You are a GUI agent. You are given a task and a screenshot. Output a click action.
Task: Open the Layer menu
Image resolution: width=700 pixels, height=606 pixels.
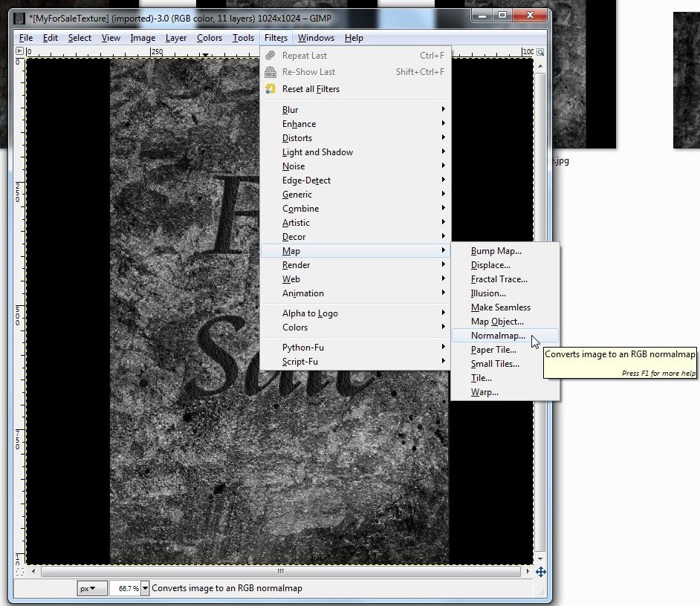click(176, 38)
